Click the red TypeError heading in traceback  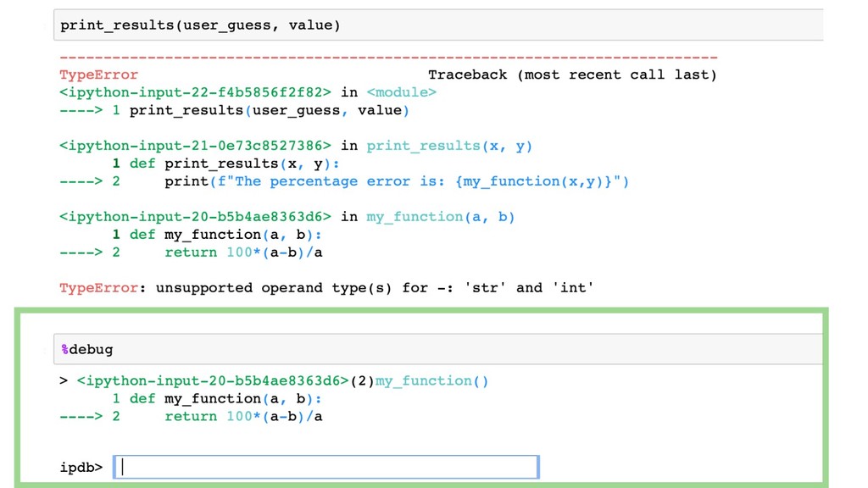[x=98, y=75]
